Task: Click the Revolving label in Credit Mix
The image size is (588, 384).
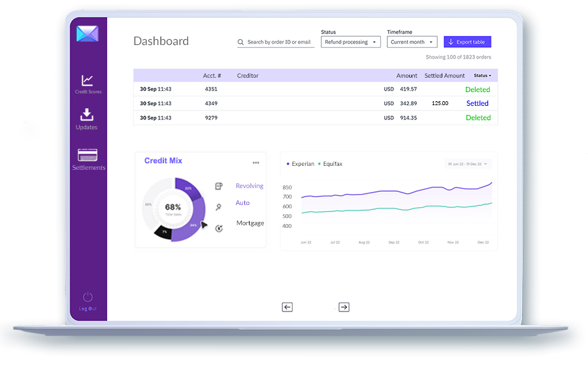Action: point(250,186)
